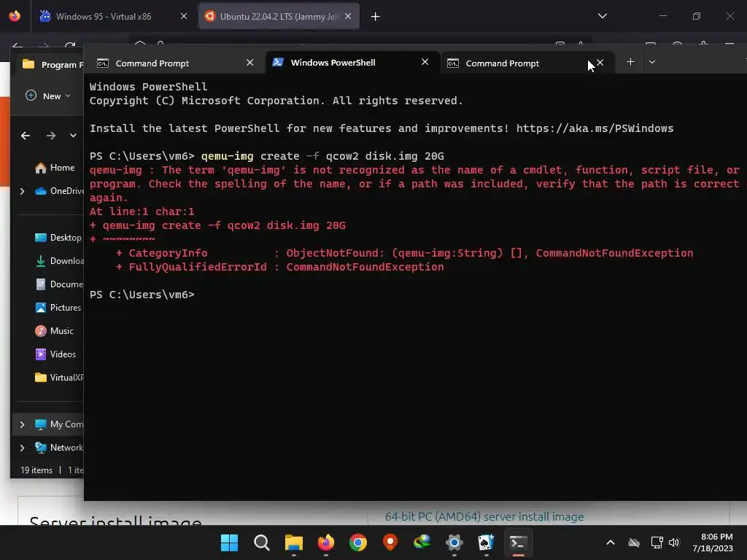Open the globe download manager taskbar icon
Image resolution: width=747 pixels, height=560 pixels.
pos(422,542)
